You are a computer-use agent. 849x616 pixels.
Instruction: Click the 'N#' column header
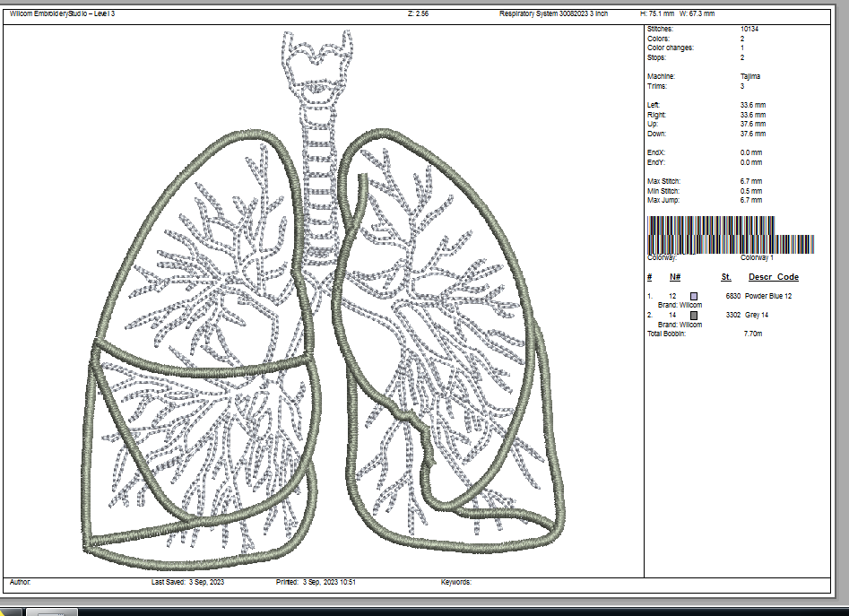pos(675,277)
